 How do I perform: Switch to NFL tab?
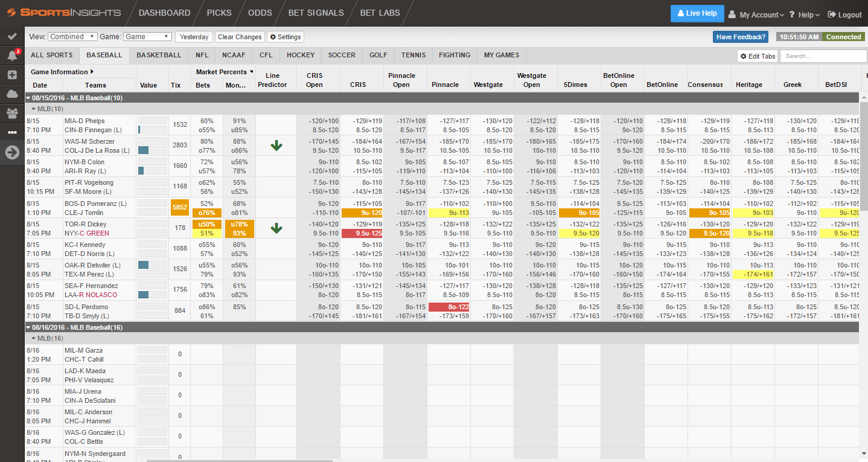(202, 55)
